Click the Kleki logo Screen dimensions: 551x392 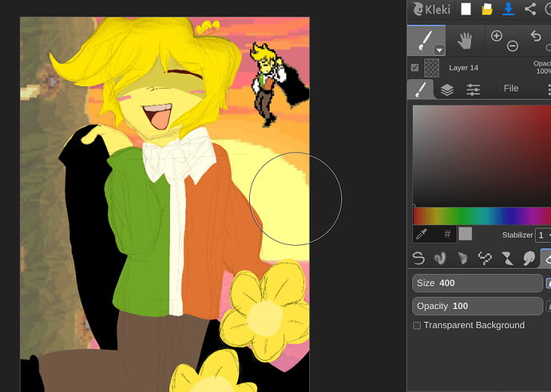click(431, 9)
